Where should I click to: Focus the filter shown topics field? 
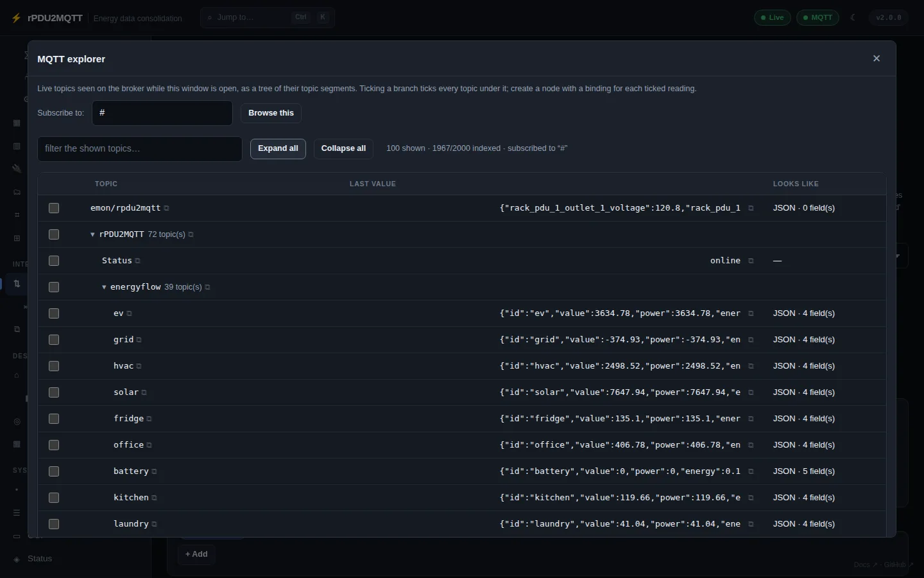coord(140,148)
